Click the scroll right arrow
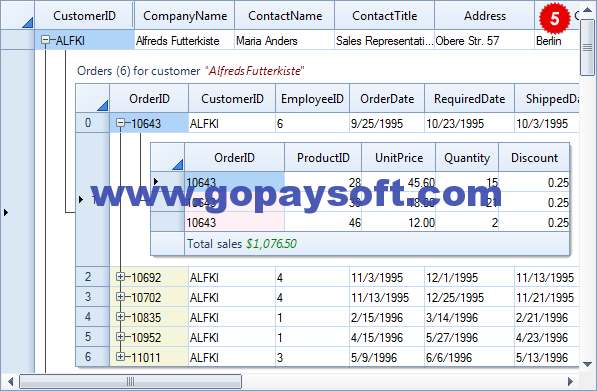Screen dimensions: 597x391 pyautogui.click(x=570, y=381)
